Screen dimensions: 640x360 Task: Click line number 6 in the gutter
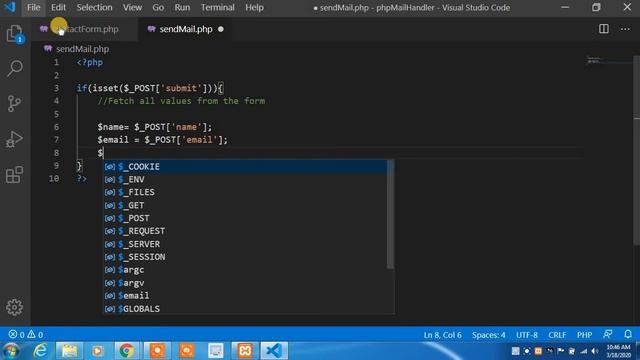click(56, 127)
